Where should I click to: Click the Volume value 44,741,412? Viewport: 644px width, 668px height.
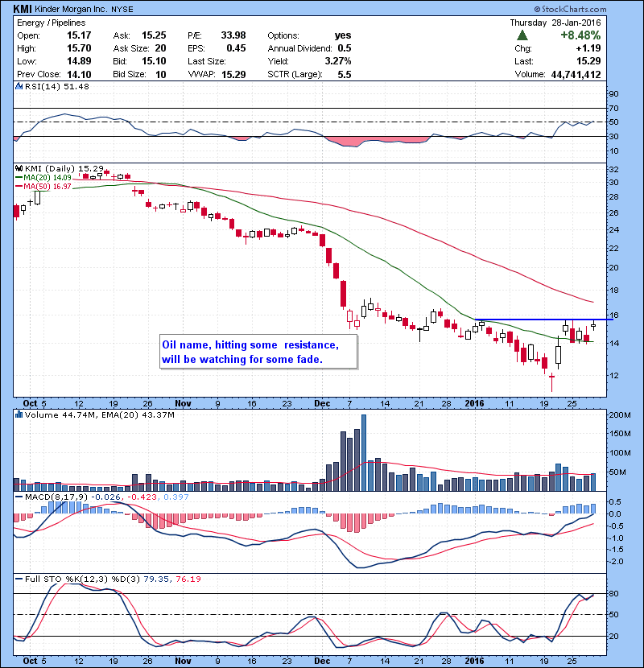[x=576, y=75]
